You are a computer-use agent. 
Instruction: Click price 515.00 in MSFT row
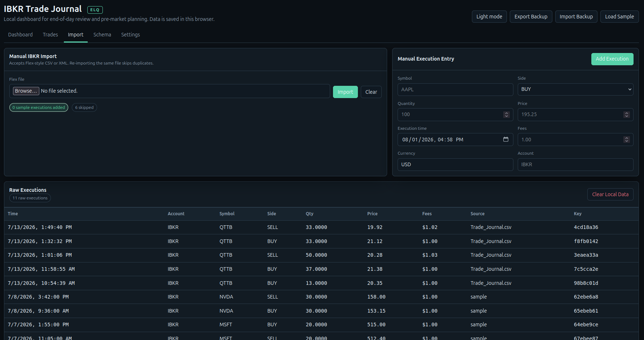(376, 324)
